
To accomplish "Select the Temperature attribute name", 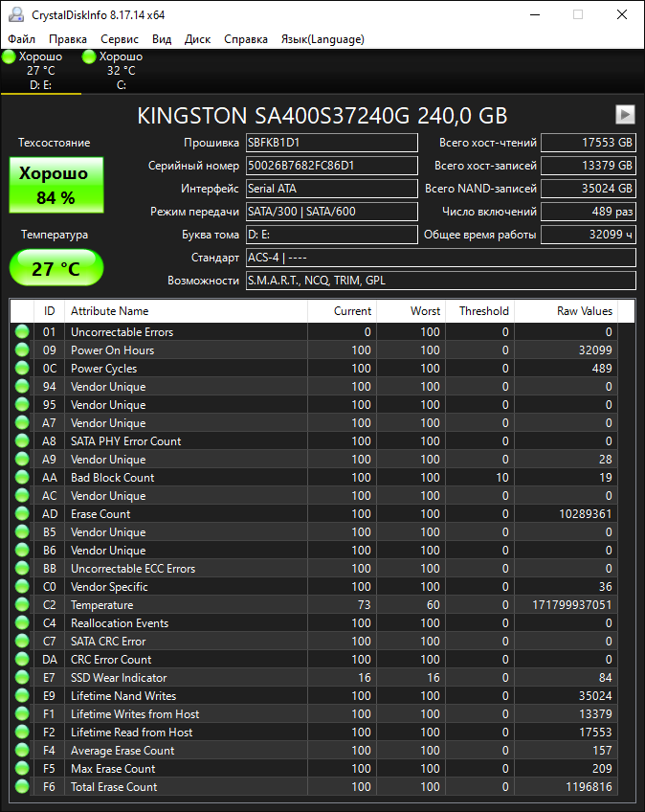I will 102,605.
